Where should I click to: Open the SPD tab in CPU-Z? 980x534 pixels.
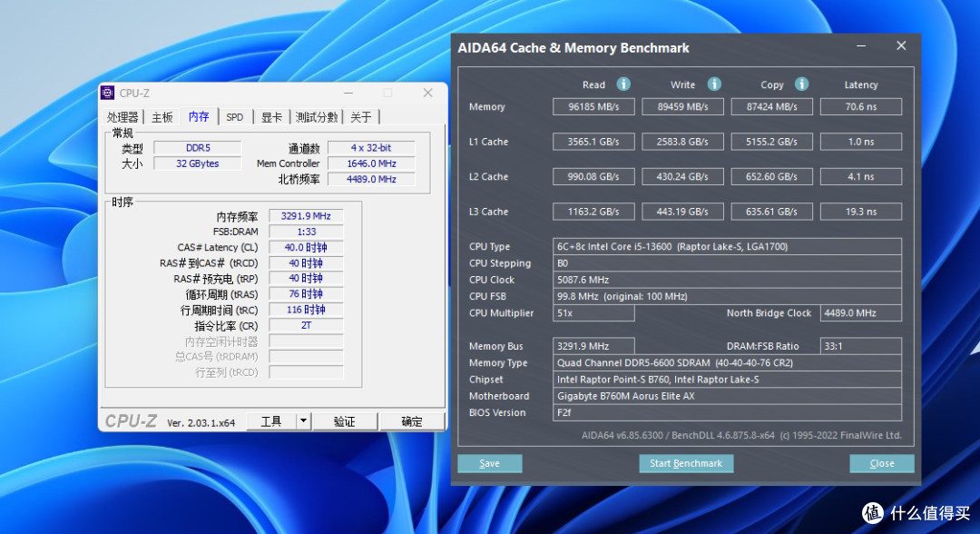(235, 117)
